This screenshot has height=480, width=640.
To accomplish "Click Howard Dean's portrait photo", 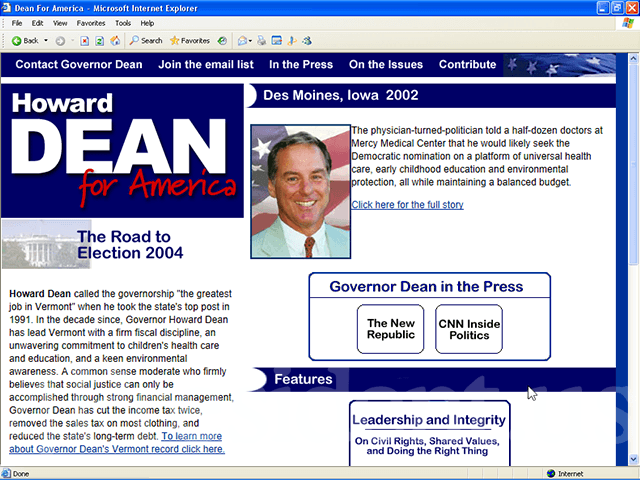I will tap(300, 191).
